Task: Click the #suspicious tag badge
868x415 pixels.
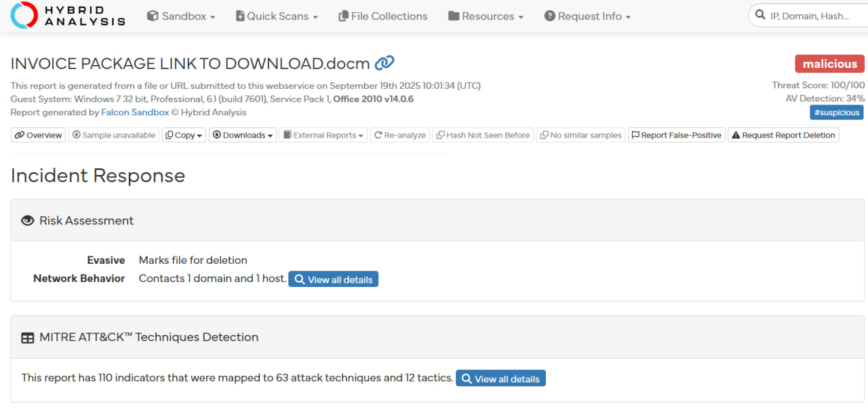Action: coord(836,113)
